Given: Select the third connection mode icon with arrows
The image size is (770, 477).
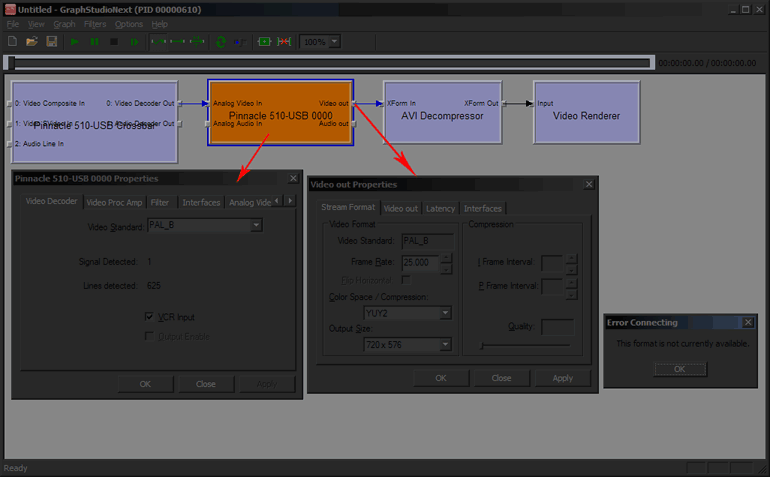Looking at the screenshot, I should coord(197,42).
